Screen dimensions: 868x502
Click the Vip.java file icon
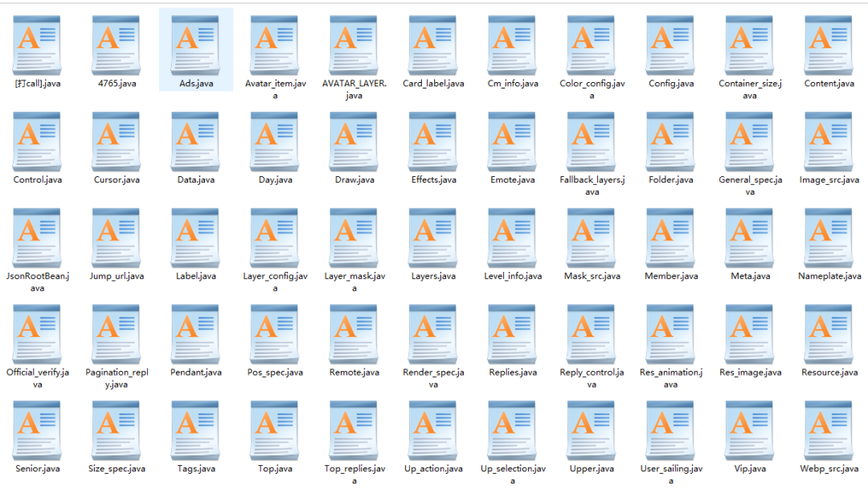pyautogui.click(x=750, y=431)
